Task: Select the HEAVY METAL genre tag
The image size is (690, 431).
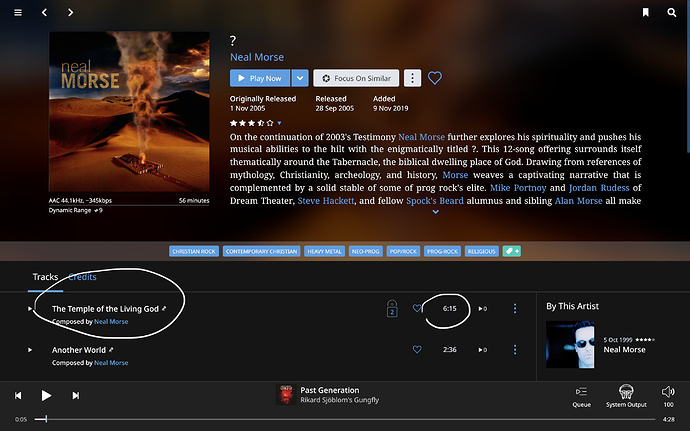Action: click(x=324, y=251)
